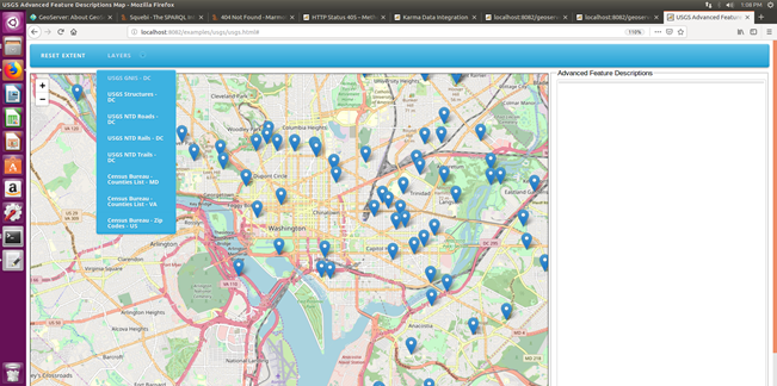Open LibreOffice Impress from the dock

coord(12,142)
